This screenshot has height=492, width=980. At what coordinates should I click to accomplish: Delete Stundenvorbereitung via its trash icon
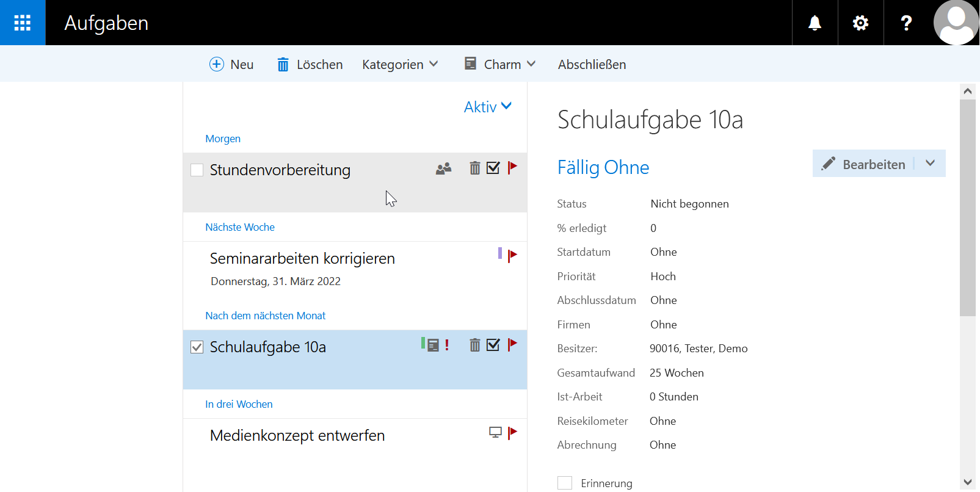[x=474, y=168]
